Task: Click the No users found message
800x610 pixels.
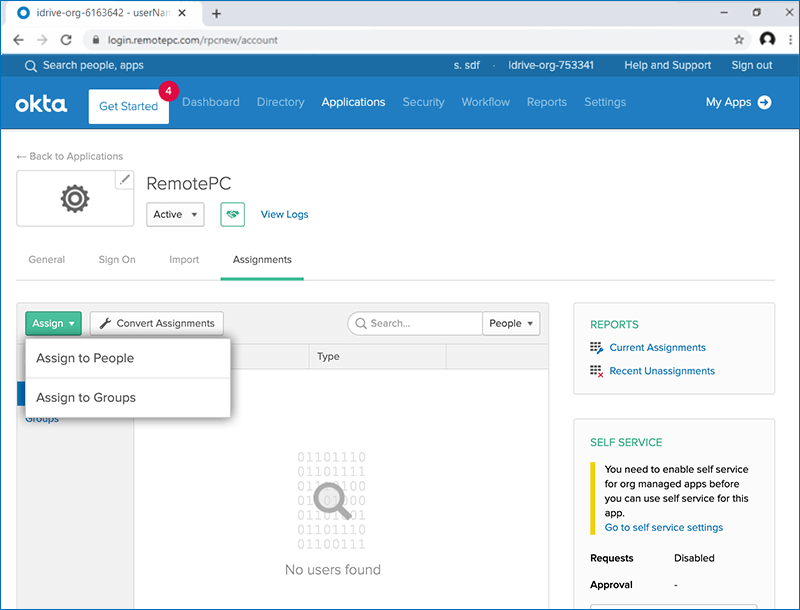Action: pos(333,570)
